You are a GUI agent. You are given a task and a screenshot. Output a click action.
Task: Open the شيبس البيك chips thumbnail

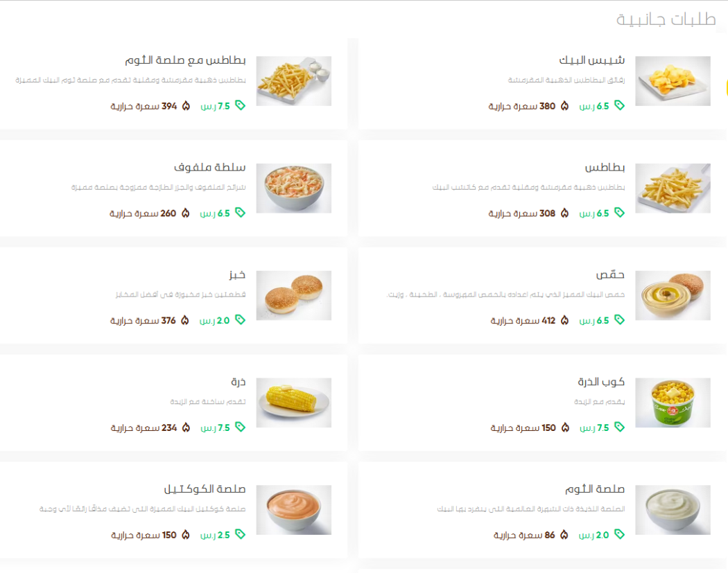673,81
